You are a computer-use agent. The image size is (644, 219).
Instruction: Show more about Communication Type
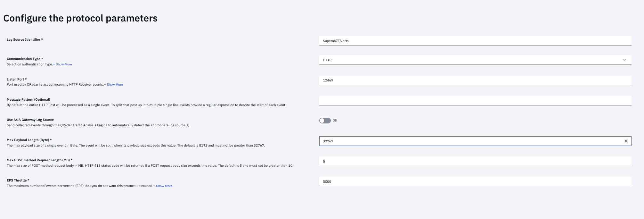(63, 64)
